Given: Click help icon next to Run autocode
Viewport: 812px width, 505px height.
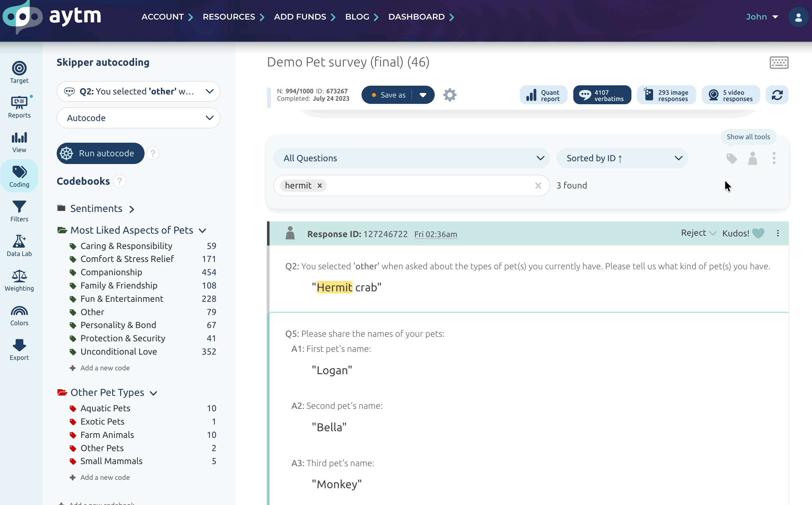Looking at the screenshot, I should pos(153,153).
